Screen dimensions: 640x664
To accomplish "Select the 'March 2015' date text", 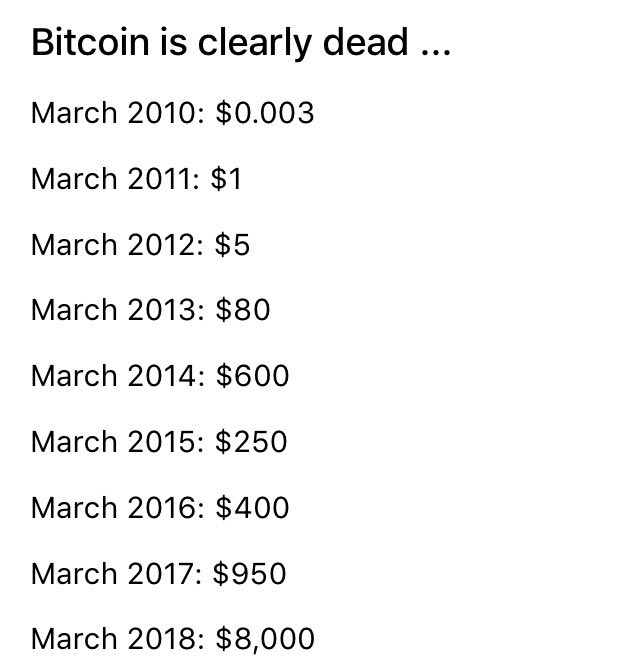I will [114, 443].
